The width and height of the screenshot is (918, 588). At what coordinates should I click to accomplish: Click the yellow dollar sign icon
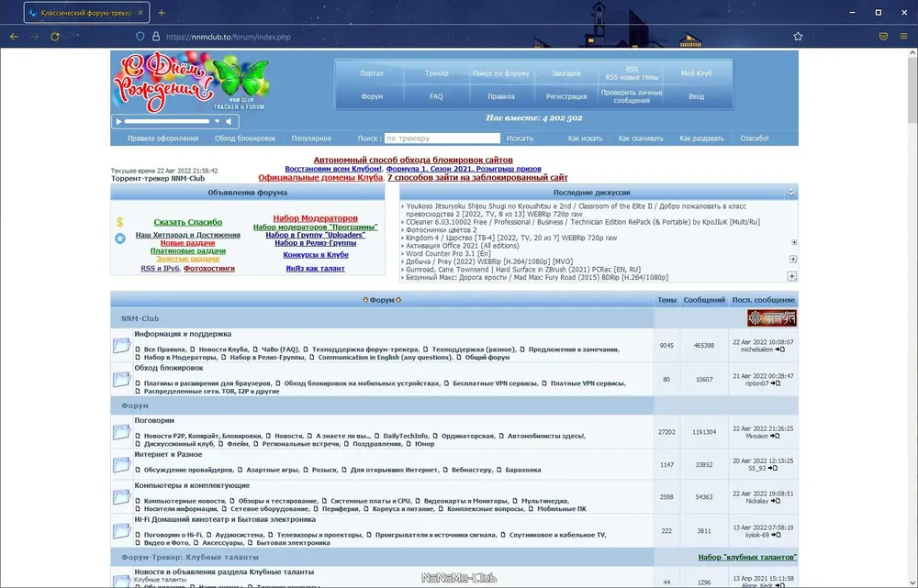tap(119, 222)
